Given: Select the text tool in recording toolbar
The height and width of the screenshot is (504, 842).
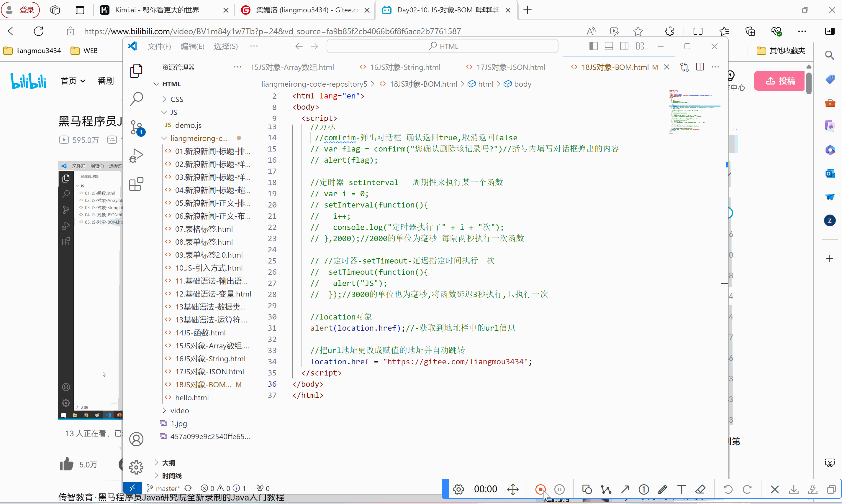Looking at the screenshot, I should 681,489.
